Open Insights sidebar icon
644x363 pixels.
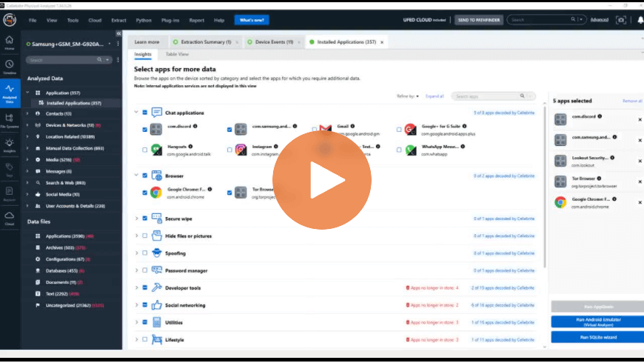point(9,145)
